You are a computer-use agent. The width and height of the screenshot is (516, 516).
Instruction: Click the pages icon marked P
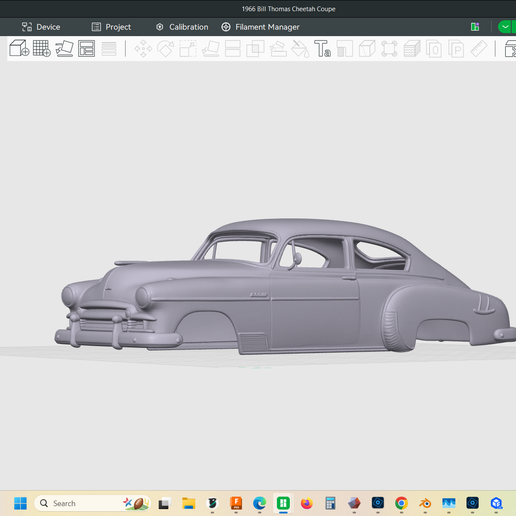(456, 49)
